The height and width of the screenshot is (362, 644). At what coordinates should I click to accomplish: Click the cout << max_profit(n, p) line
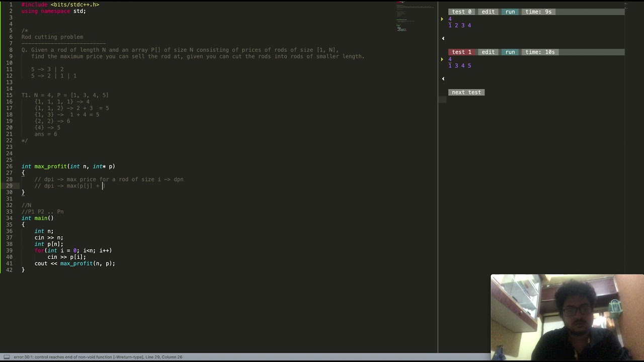75,263
